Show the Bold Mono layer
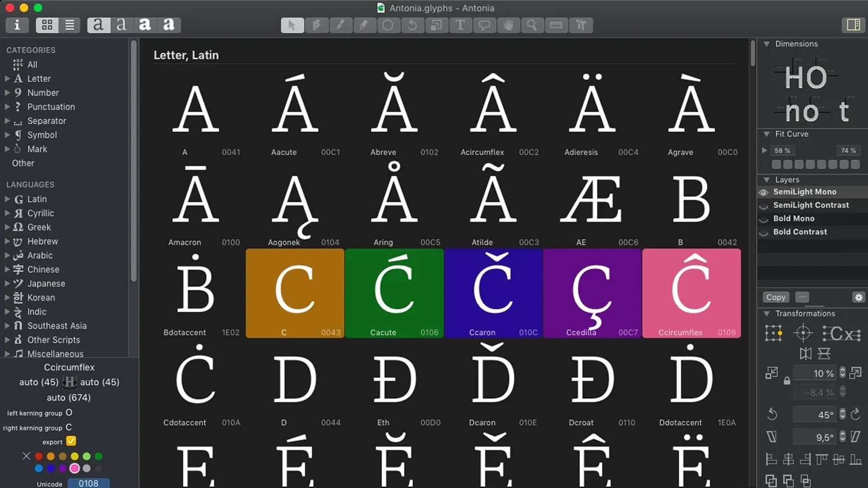 pyautogui.click(x=764, y=220)
